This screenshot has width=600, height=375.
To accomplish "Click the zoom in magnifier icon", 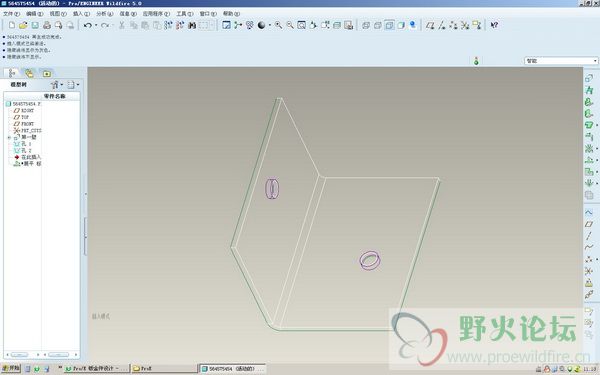I will coord(278,25).
